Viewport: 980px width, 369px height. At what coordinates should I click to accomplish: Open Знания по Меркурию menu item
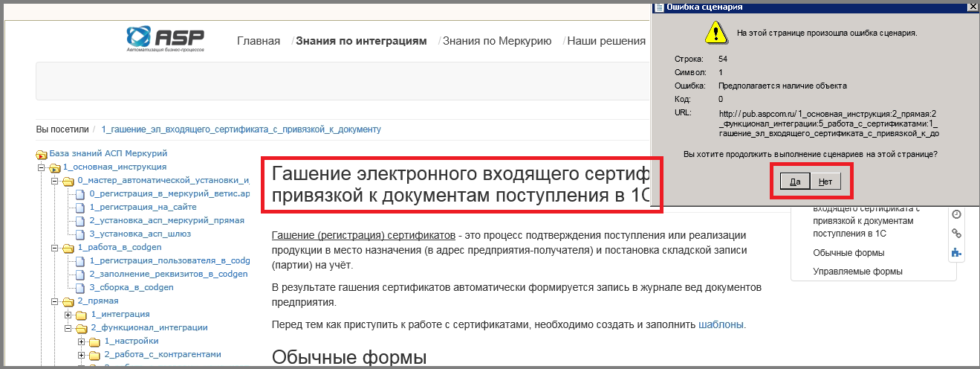pos(496,41)
